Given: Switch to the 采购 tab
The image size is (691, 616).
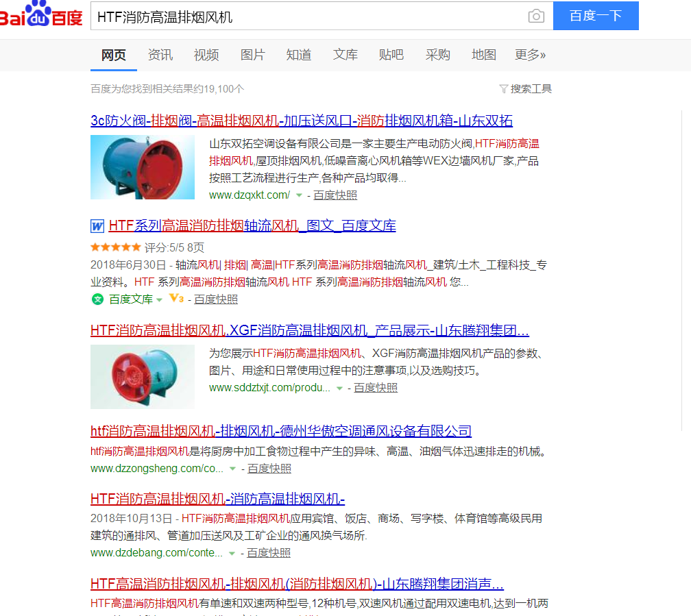Looking at the screenshot, I should tap(437, 55).
